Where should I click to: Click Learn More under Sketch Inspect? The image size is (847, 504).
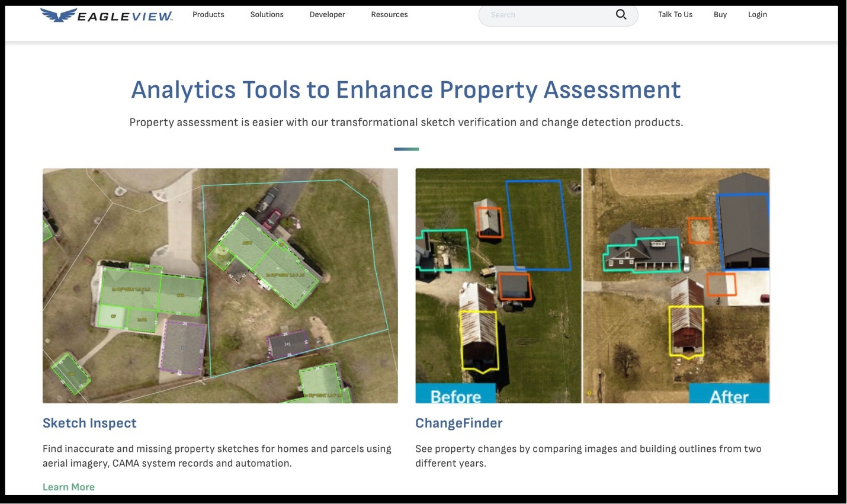point(69,487)
